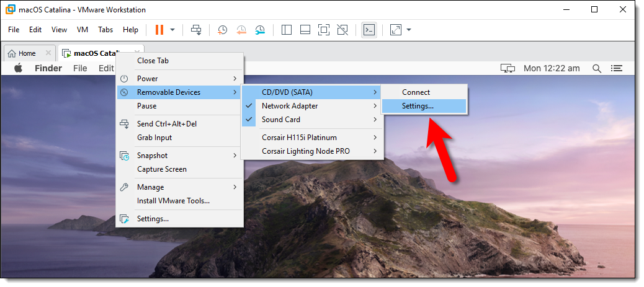Expand the Corsair Lighting Node PRO submenu
This screenshot has height=287, width=644.
tap(312, 151)
